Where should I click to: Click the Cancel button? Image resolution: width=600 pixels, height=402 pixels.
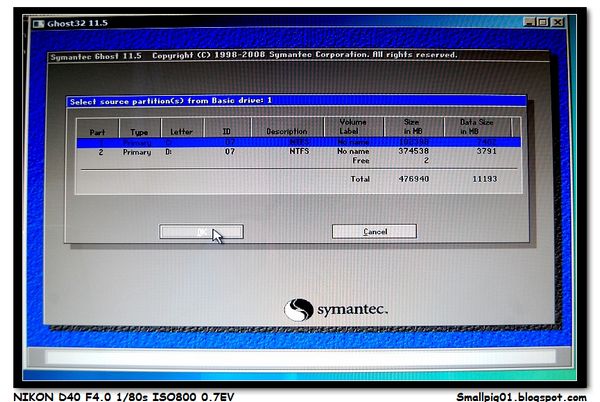pos(374,231)
